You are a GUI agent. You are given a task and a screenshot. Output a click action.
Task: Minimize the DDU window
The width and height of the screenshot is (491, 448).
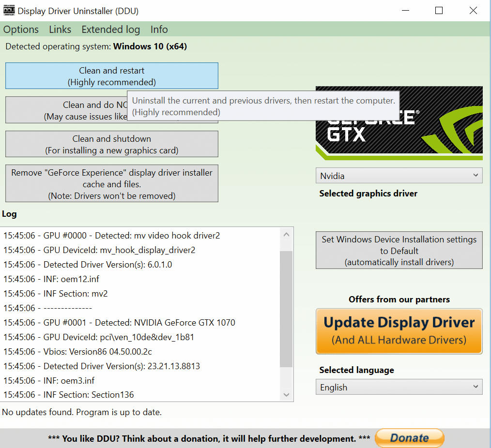click(x=405, y=10)
